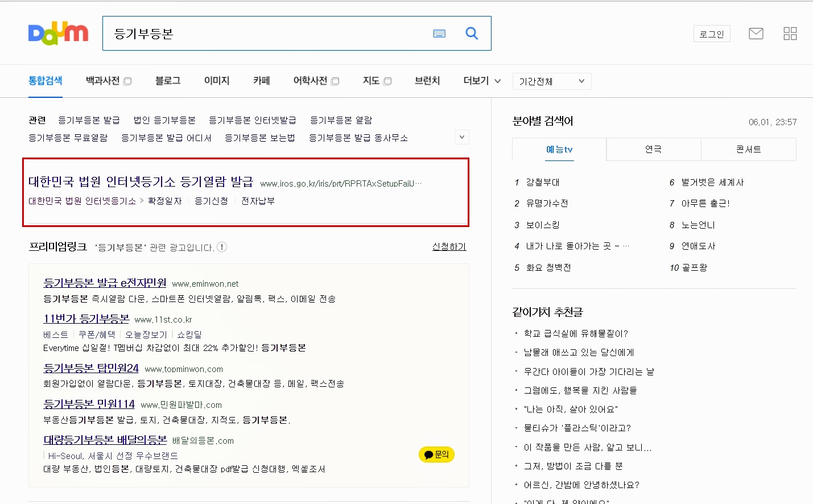This screenshot has width=813, height=504.
Task: Click inside the search input field
Action: (x=256, y=33)
